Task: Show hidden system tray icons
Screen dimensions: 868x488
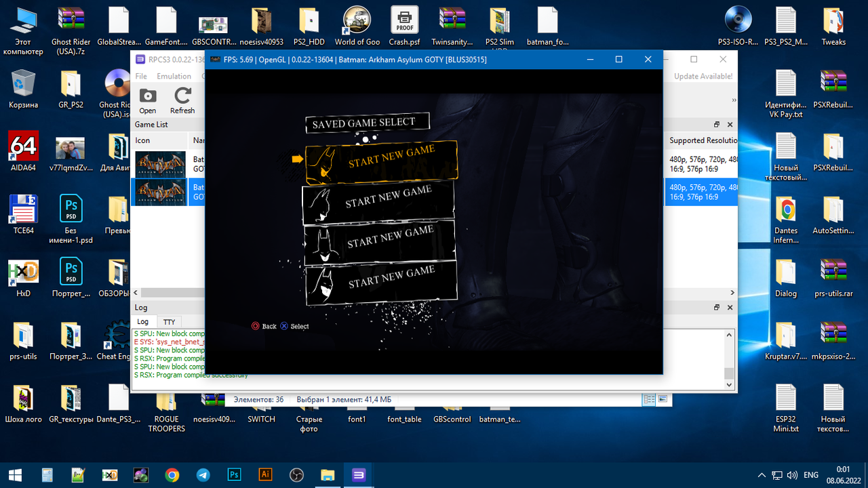Action: point(762,475)
